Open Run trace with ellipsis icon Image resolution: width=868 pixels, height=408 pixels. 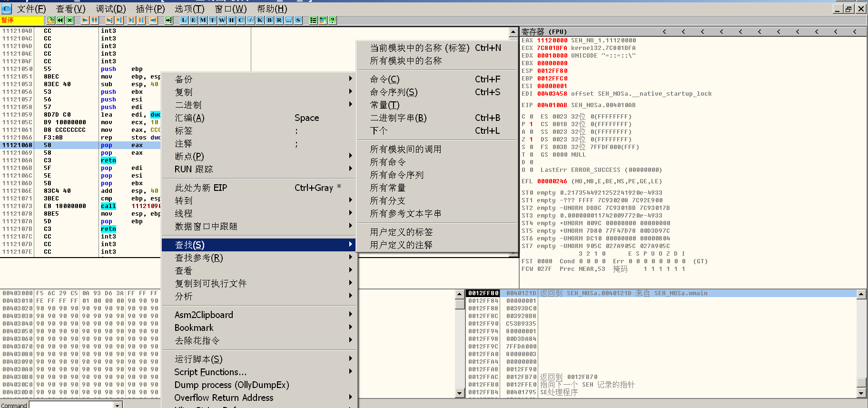[288, 20]
